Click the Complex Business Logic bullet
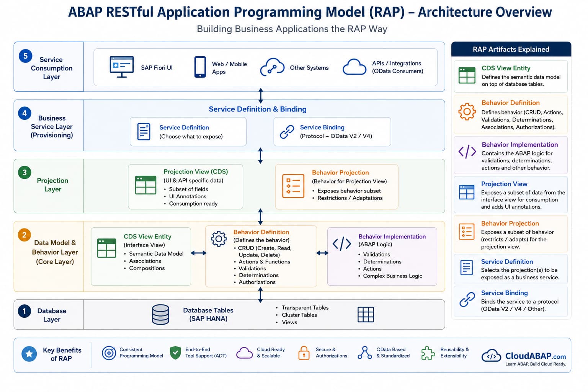Image resolution: width=588 pixels, height=392 pixels. click(x=392, y=276)
